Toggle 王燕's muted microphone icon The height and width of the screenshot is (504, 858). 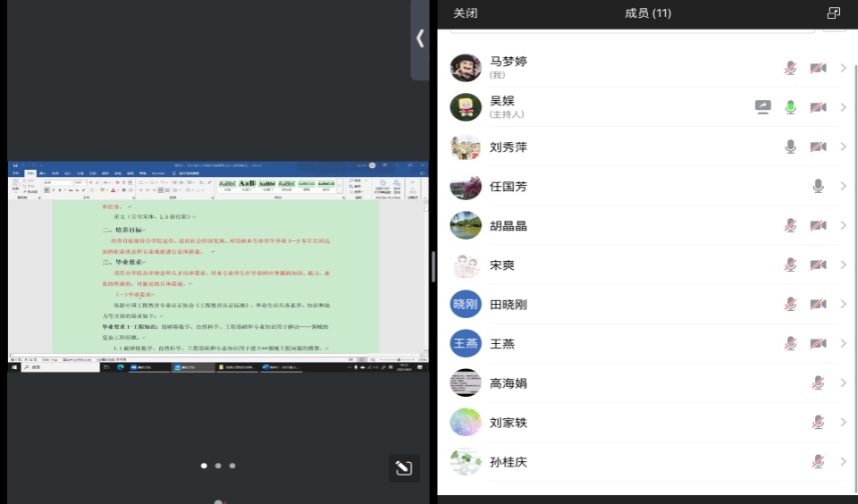790,344
